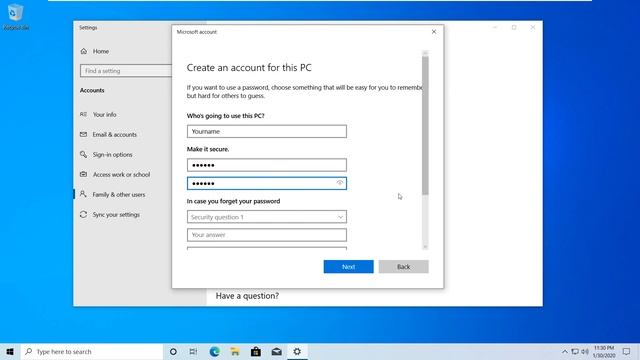The width and height of the screenshot is (640, 360).
Task: Click the Type here to search box
Action: [x=92, y=351]
